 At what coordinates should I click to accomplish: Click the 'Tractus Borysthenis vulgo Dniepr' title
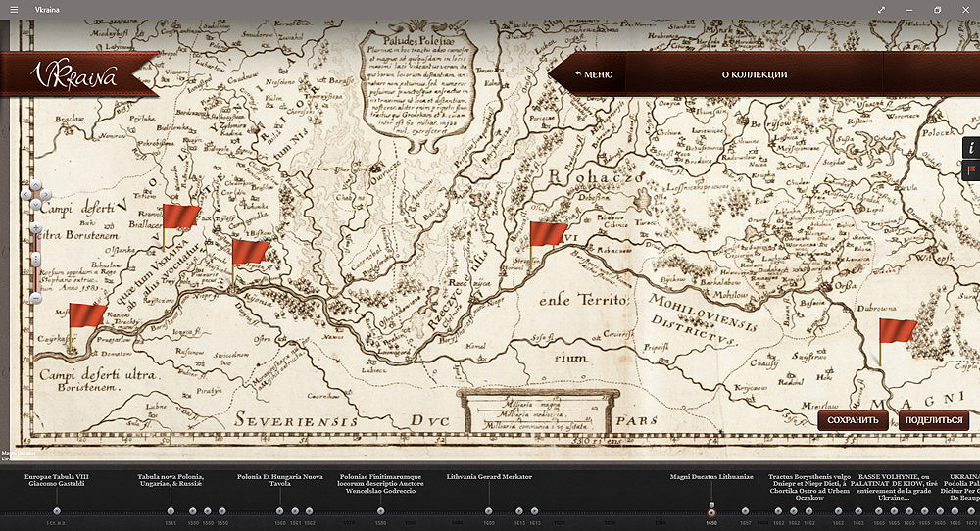tap(809, 487)
